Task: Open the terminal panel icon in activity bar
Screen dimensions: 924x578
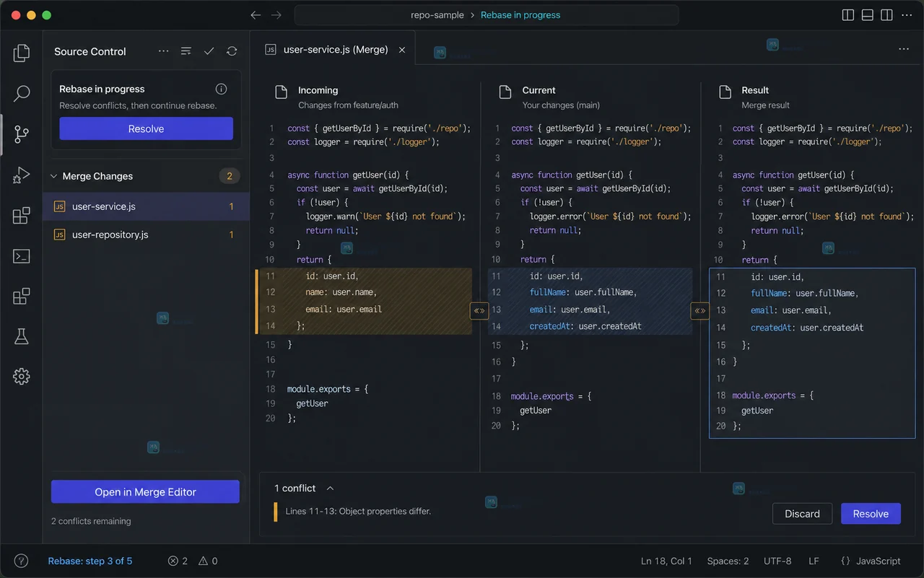Action: [22, 255]
